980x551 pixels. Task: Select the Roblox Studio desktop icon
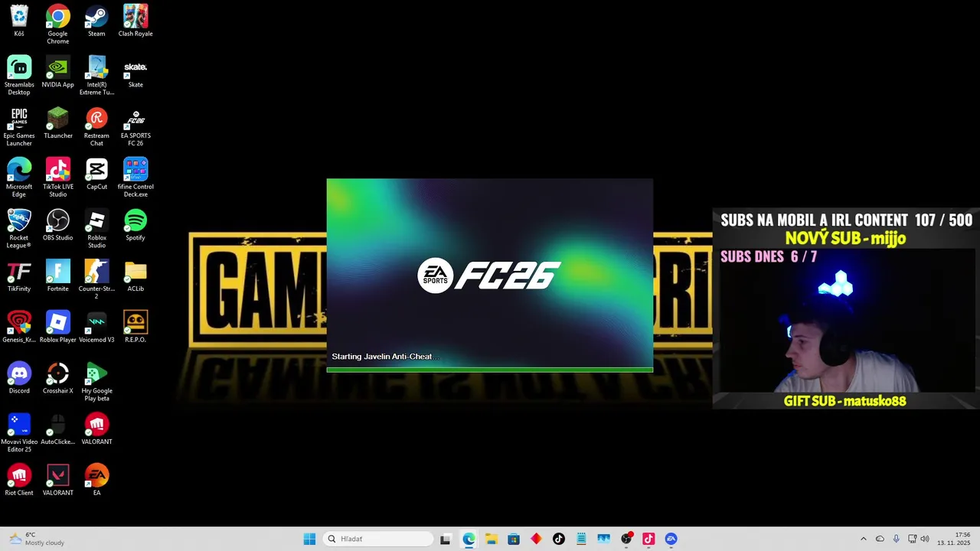[x=96, y=228]
